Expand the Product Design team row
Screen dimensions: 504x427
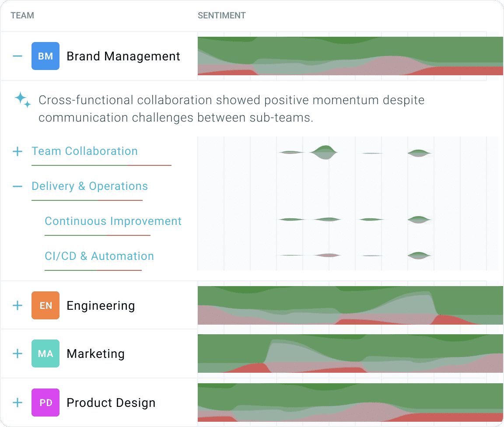[x=17, y=402]
